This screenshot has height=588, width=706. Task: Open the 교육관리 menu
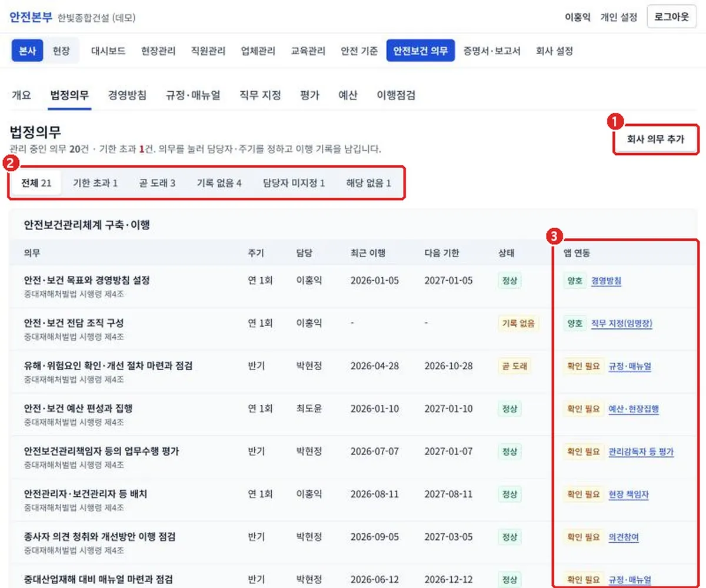[x=308, y=51]
